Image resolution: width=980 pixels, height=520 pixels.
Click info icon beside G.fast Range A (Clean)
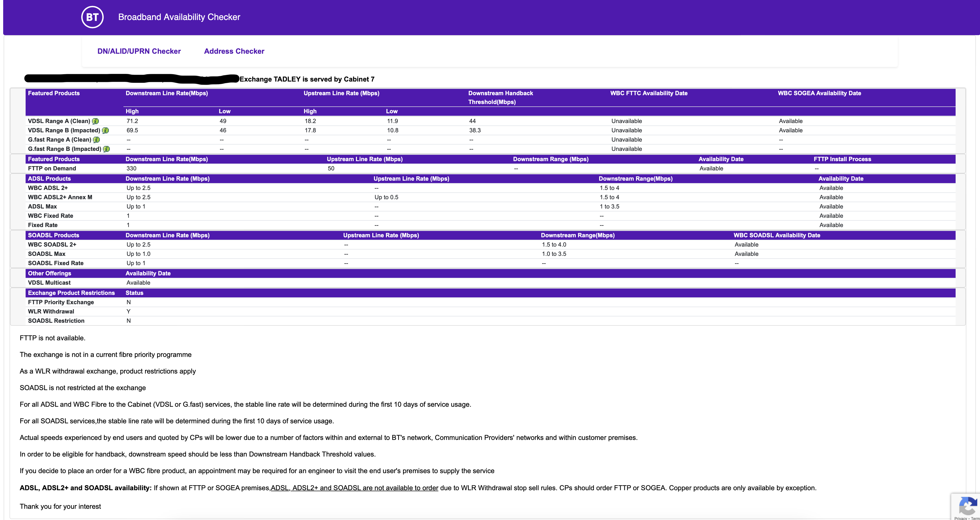pos(97,140)
